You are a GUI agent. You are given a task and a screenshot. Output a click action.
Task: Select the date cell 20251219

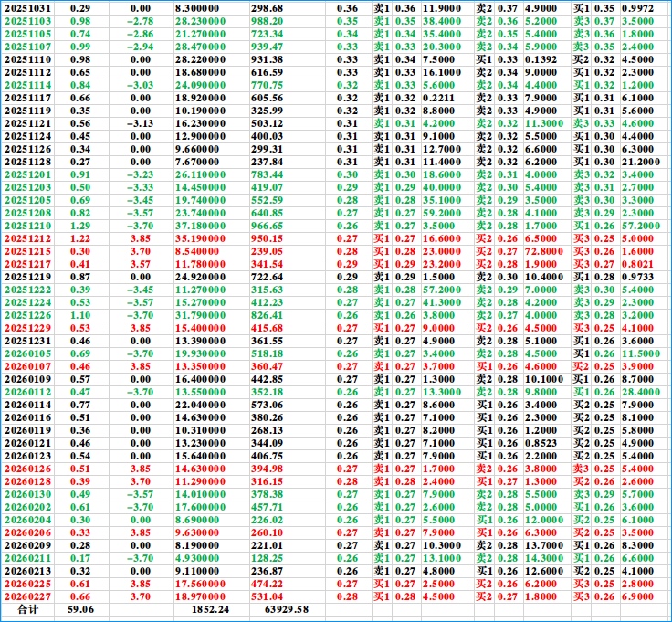pos(27,277)
